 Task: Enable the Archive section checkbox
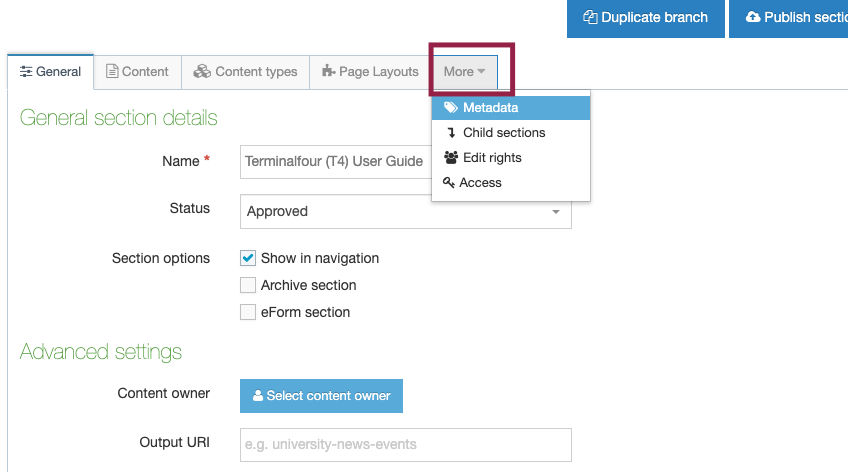point(248,285)
